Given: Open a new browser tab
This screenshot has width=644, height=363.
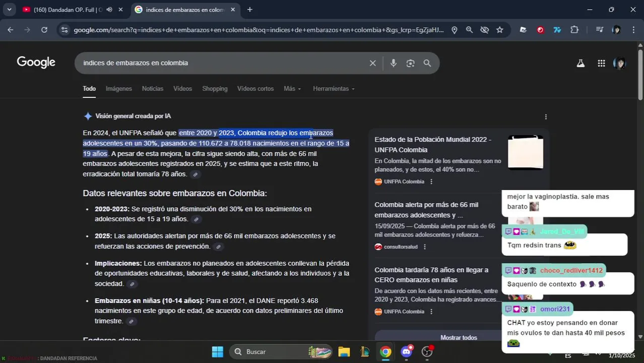Looking at the screenshot, I should tap(249, 10).
